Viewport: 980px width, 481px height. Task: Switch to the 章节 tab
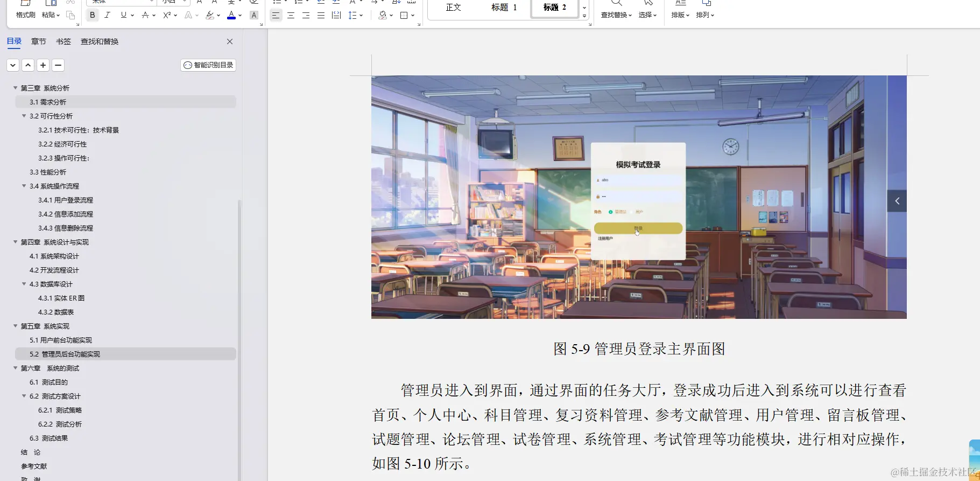pos(39,41)
